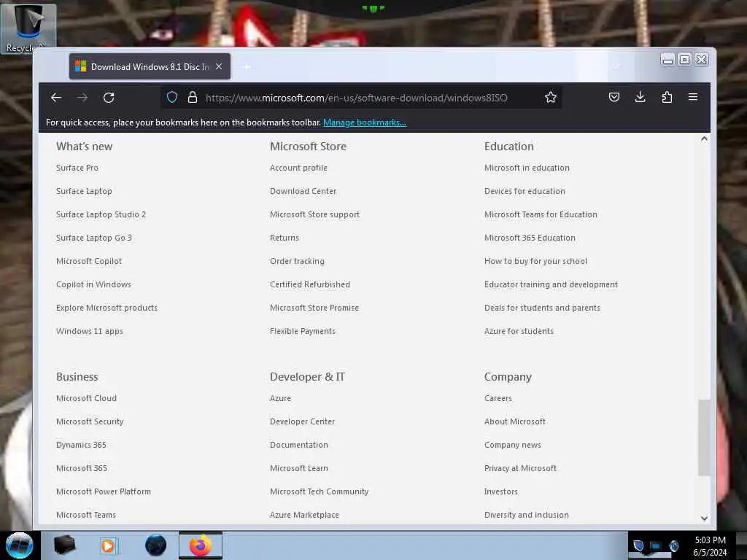Viewport: 747px width, 560px height.
Task: Open the Microsoft Cloud link
Action: pyautogui.click(x=86, y=398)
